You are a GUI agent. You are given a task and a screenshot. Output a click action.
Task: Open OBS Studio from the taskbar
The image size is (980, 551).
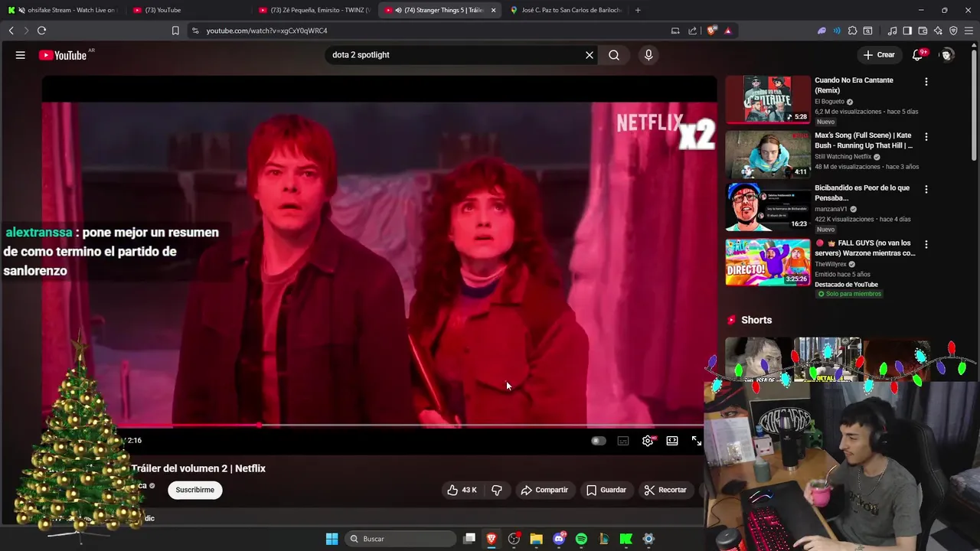tap(514, 539)
